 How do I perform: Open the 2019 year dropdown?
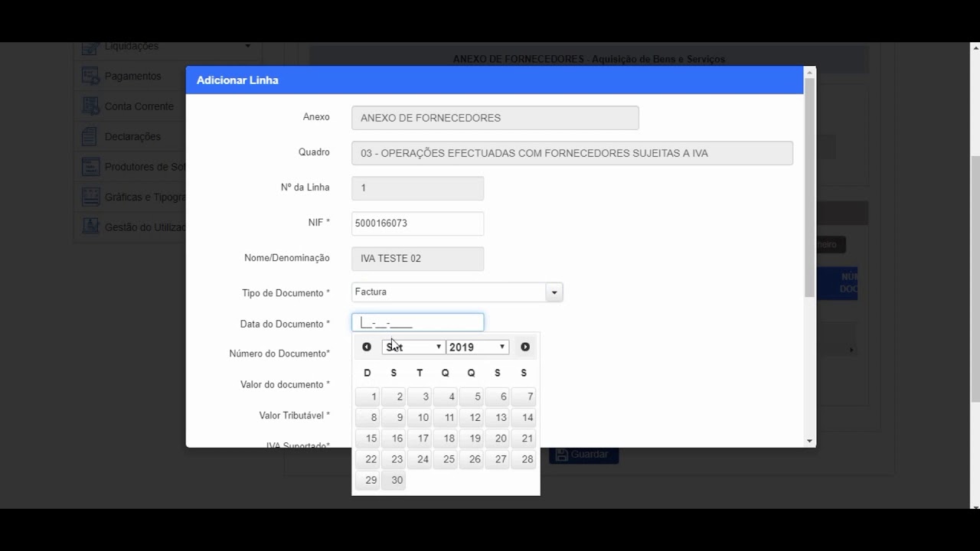coord(477,347)
